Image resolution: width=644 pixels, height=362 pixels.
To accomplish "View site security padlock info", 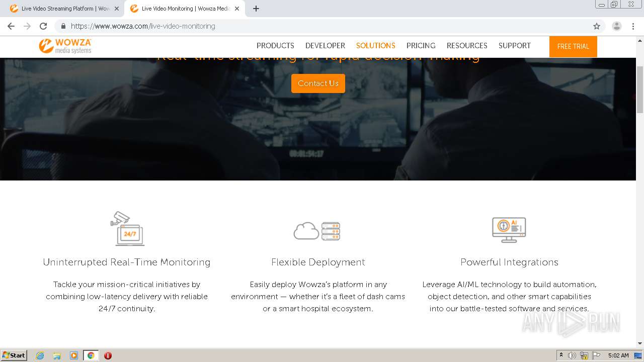I will coord(63,26).
